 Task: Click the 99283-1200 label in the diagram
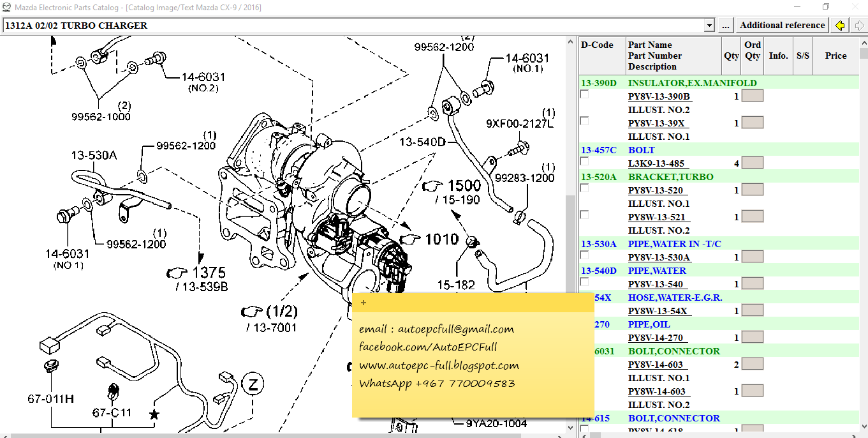525,178
